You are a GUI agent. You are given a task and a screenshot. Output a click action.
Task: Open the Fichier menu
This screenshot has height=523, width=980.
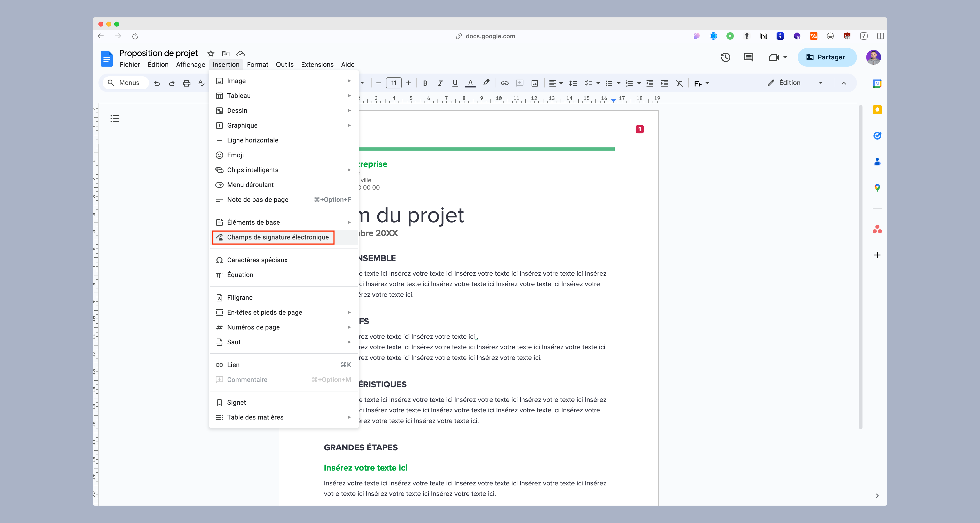click(x=130, y=65)
